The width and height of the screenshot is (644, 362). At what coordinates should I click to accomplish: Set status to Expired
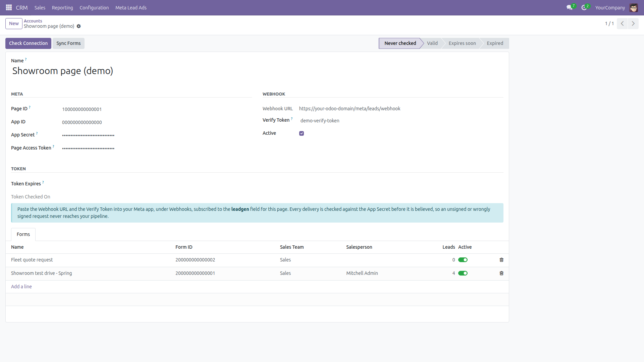click(x=495, y=43)
